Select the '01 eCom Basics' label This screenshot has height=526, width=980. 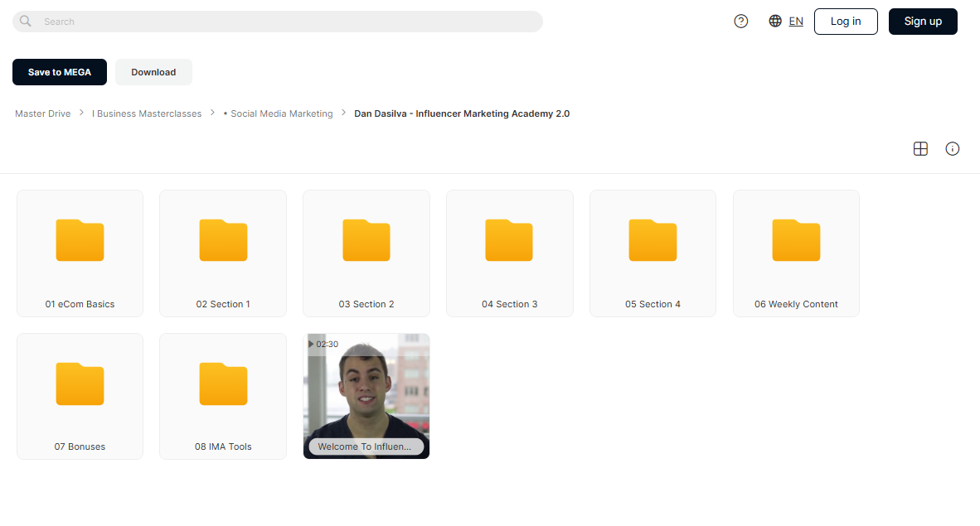(x=80, y=304)
